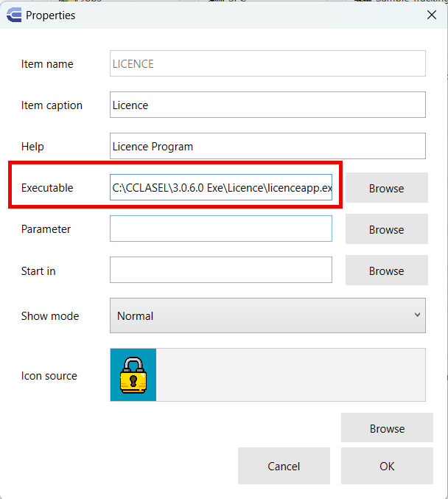Browse for the Parameter file
Screen dimensions: 448x499
(x=387, y=229)
